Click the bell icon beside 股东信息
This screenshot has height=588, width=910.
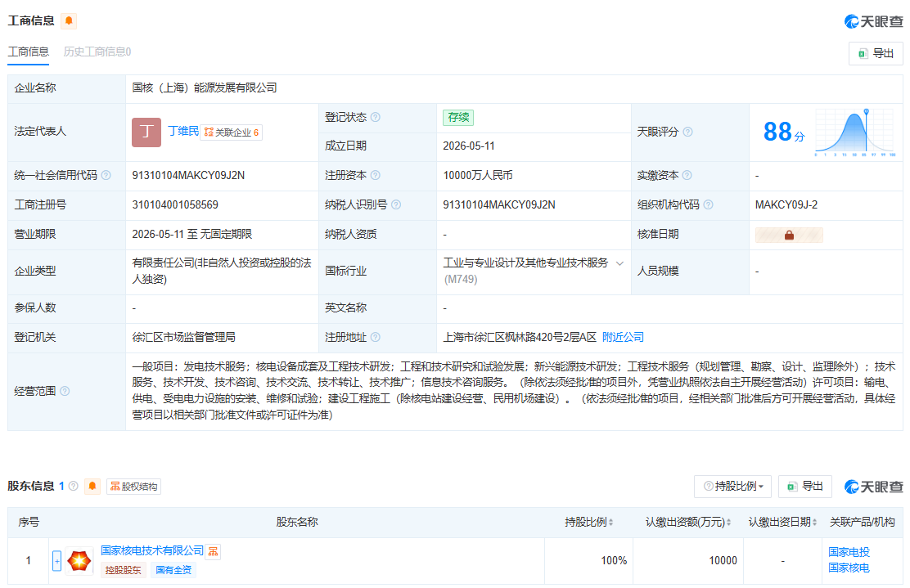tap(92, 486)
